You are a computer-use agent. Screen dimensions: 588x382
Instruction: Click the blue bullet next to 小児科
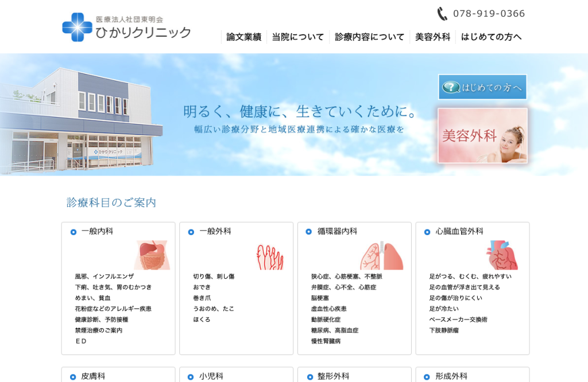click(x=191, y=377)
